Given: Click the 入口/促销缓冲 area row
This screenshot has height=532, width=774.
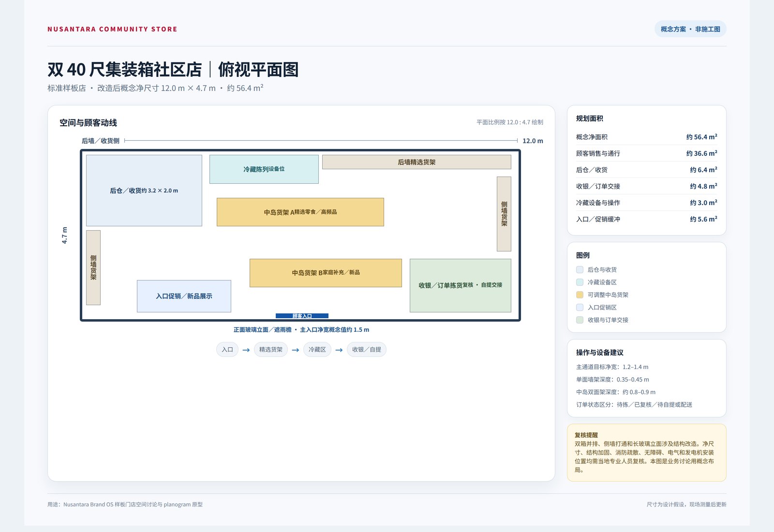Looking at the screenshot, I should pos(647,219).
